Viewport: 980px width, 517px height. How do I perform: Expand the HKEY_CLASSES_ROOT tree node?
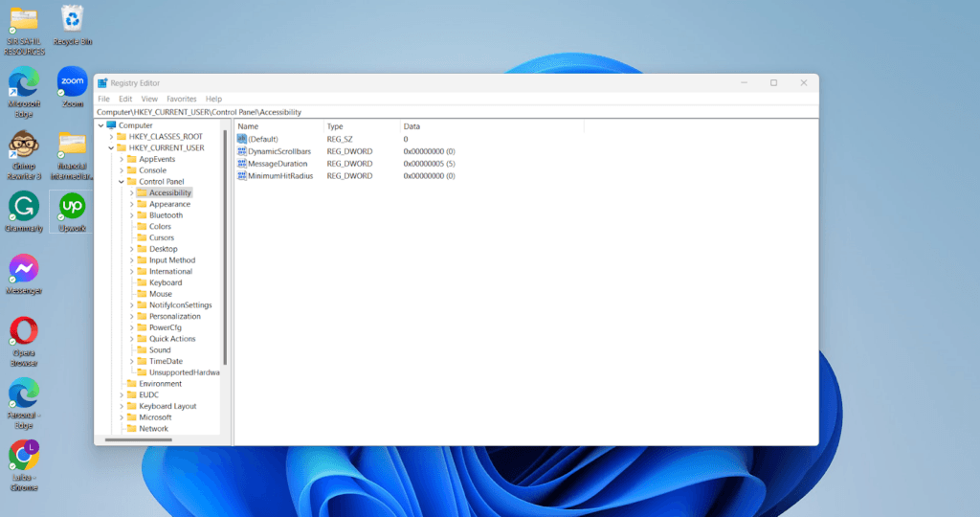click(111, 136)
